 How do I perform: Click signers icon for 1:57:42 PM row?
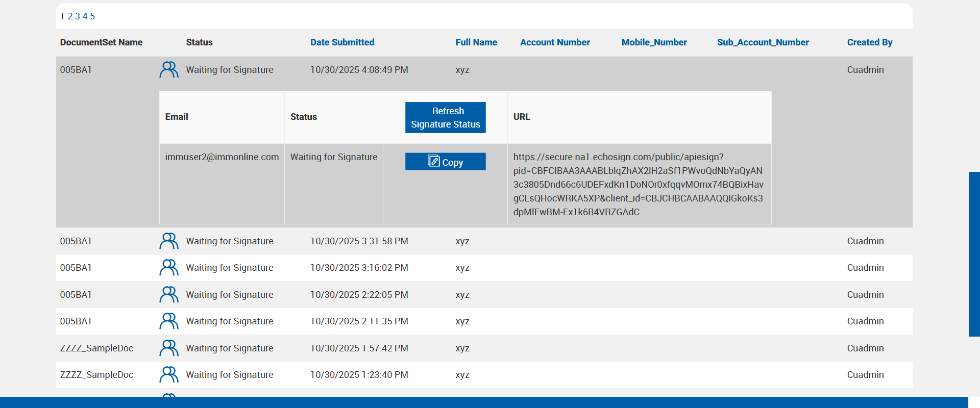click(x=169, y=348)
